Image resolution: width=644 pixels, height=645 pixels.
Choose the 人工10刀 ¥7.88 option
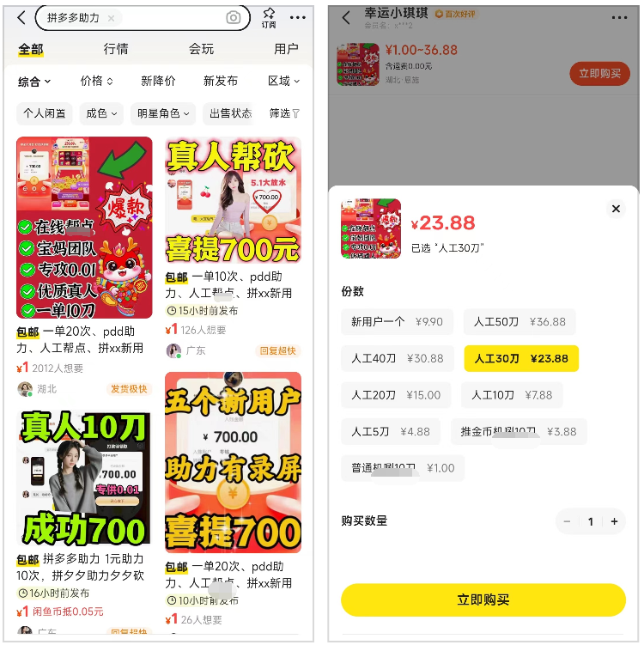point(512,395)
